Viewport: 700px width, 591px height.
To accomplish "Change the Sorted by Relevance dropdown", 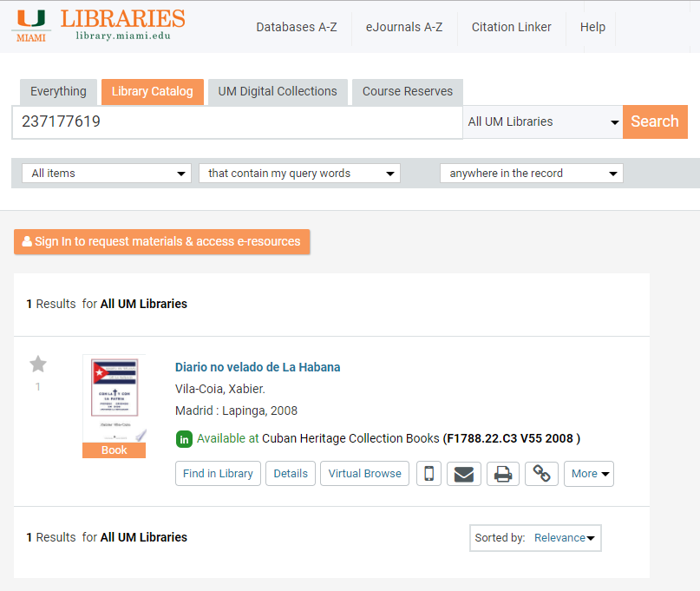I will pos(535,538).
